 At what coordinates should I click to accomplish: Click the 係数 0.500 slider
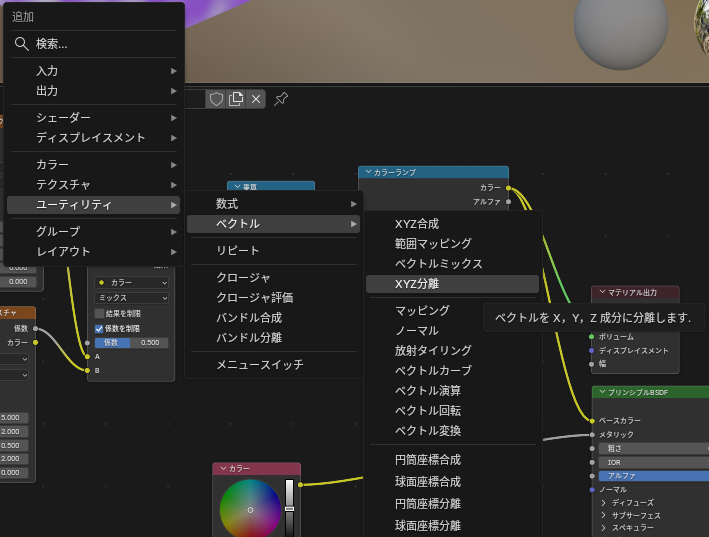(x=131, y=343)
